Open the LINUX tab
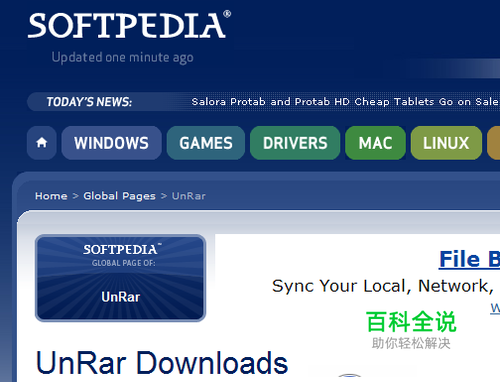The height and width of the screenshot is (382, 500). pyautogui.click(x=446, y=143)
